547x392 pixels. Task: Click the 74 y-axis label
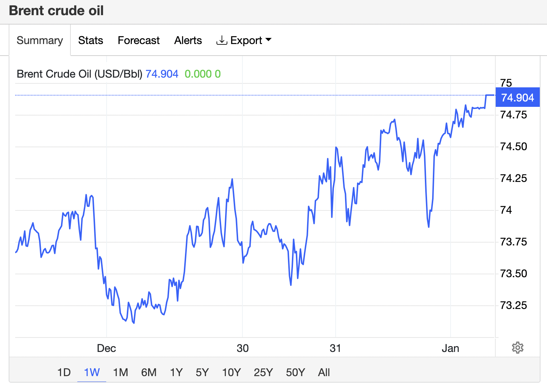[506, 210]
